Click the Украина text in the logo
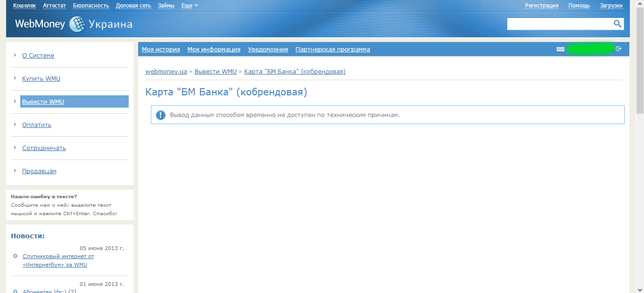The image size is (644, 293). (x=111, y=24)
